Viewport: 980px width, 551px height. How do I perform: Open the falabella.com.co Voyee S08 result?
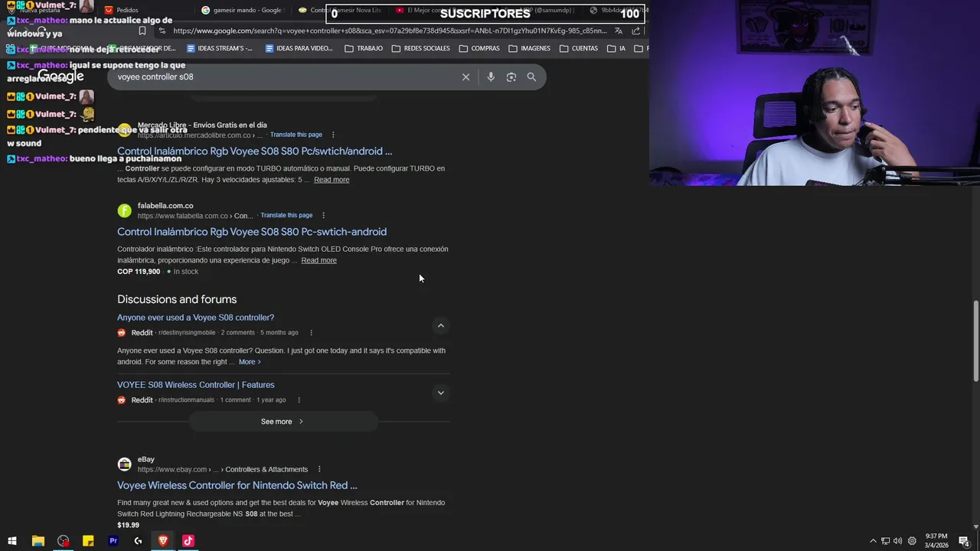(x=252, y=232)
